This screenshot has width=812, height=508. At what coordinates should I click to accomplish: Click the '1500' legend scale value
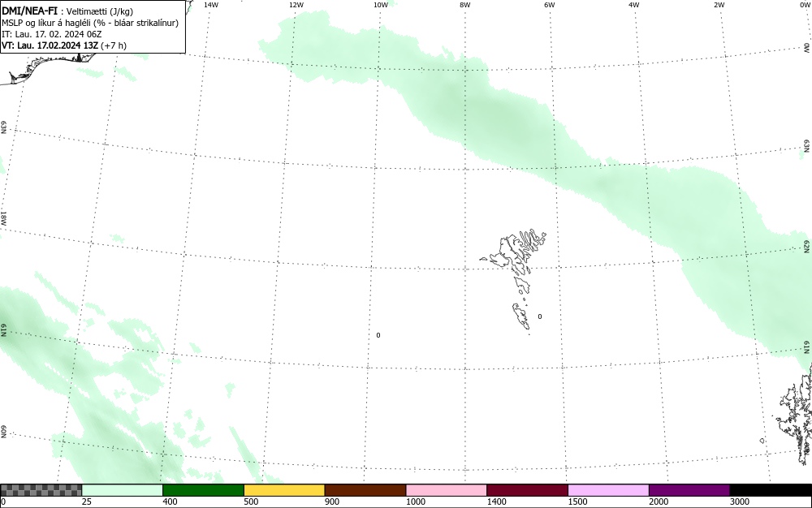point(578,502)
